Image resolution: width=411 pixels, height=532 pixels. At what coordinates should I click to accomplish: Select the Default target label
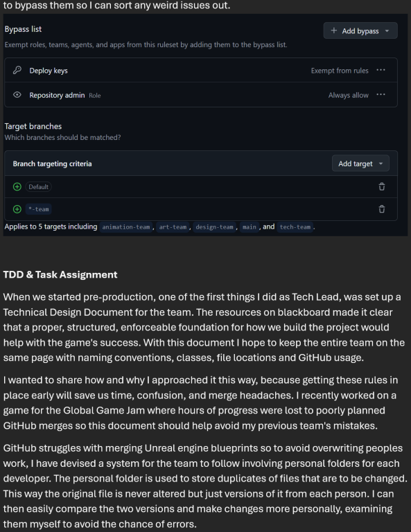(x=38, y=186)
